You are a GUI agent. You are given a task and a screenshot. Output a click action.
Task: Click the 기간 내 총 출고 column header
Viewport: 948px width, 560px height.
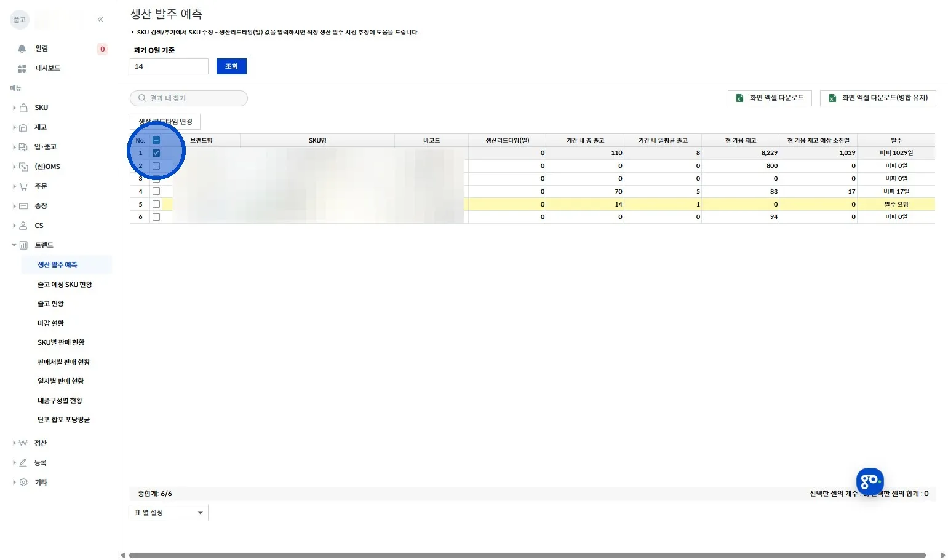coord(585,140)
